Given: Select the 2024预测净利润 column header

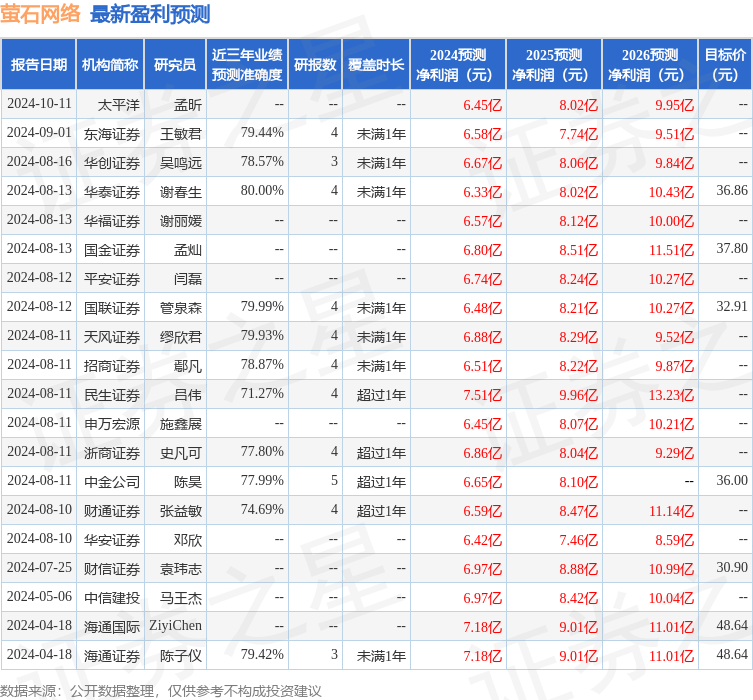Looking at the screenshot, I should (x=458, y=64).
